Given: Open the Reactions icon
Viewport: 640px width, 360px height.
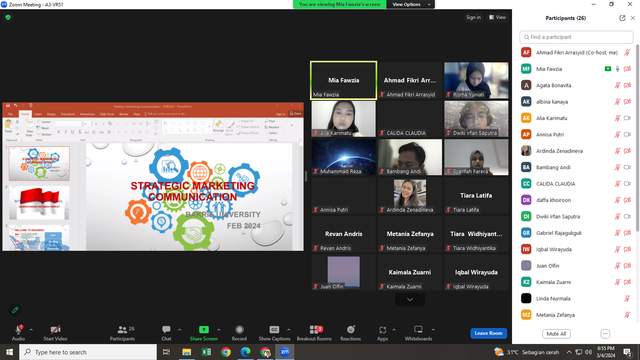Looking at the screenshot, I should pyautogui.click(x=351, y=329).
